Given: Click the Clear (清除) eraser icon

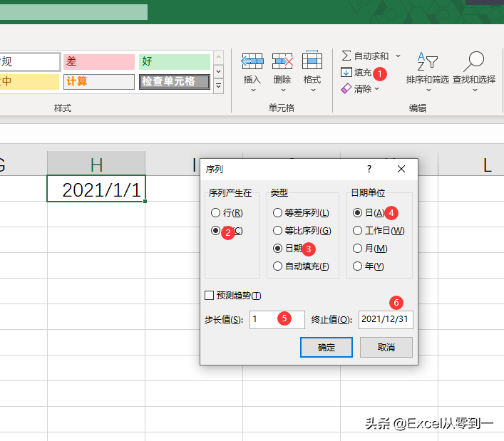Looking at the screenshot, I should tap(346, 88).
